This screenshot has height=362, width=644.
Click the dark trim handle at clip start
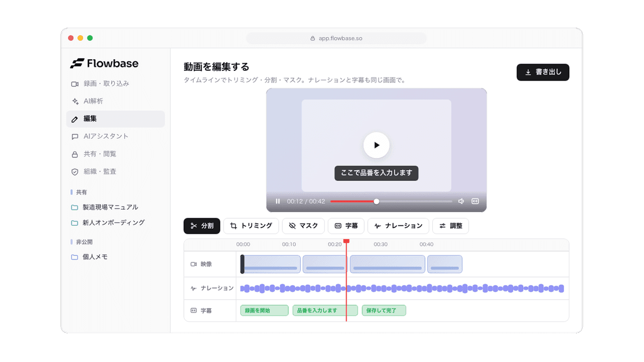point(243,264)
